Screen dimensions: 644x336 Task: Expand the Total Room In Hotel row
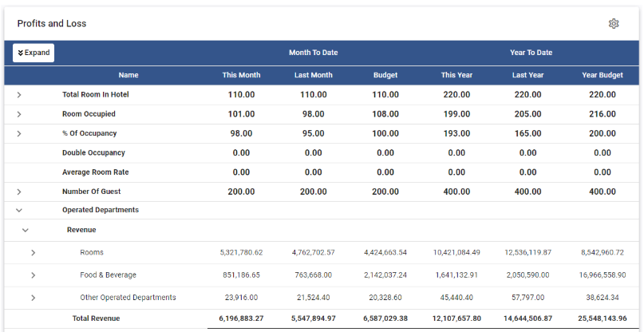pos(19,95)
